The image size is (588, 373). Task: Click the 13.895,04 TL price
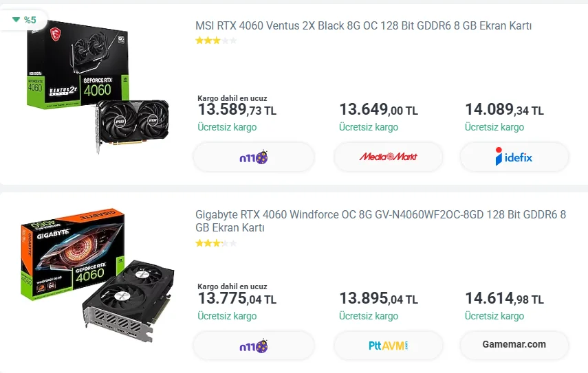coord(378,299)
